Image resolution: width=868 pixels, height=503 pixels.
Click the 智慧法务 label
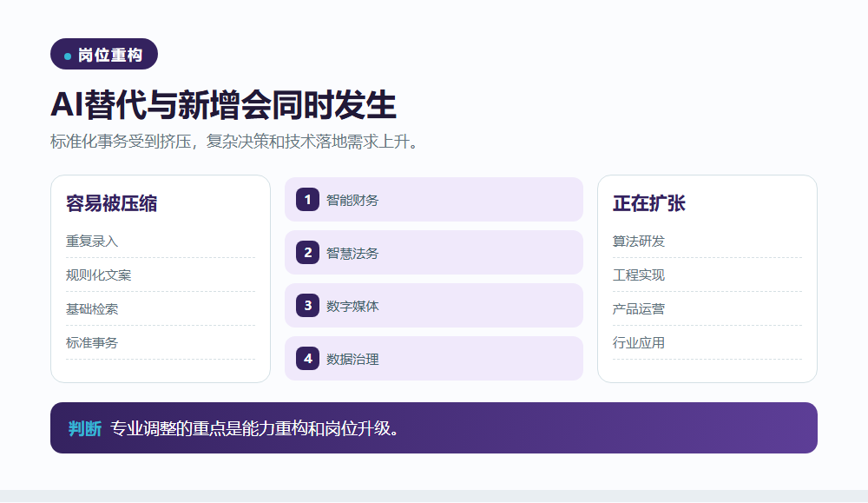pyautogui.click(x=352, y=254)
